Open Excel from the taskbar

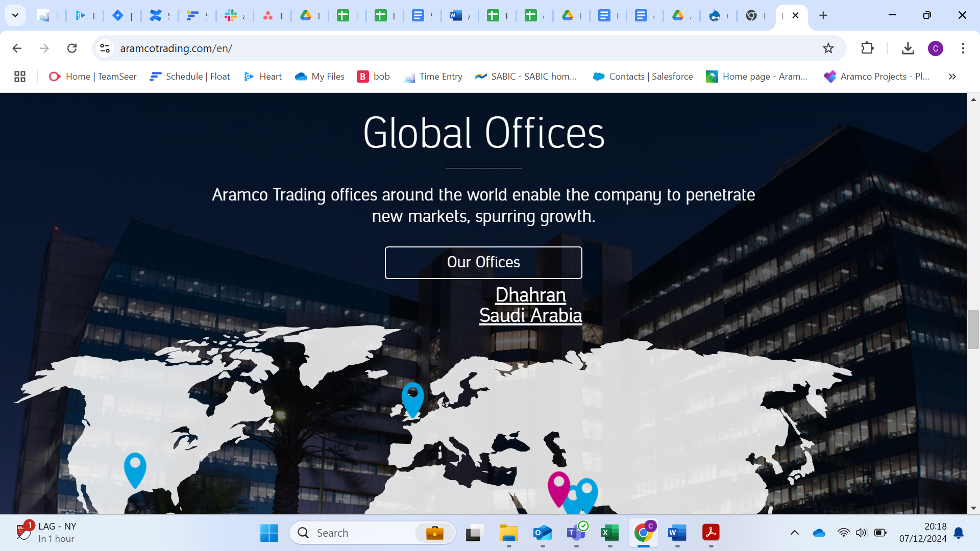[610, 533]
